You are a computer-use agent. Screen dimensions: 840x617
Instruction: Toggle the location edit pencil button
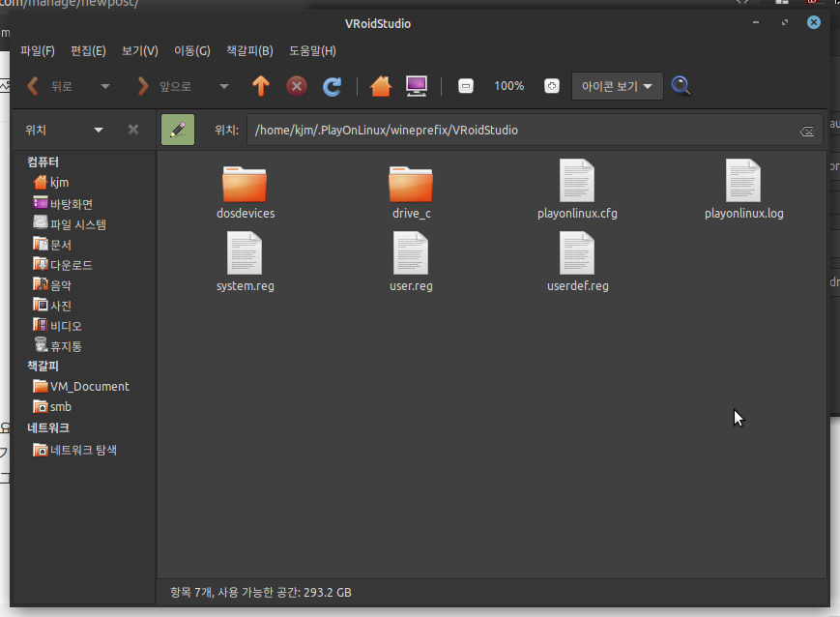pyautogui.click(x=178, y=130)
